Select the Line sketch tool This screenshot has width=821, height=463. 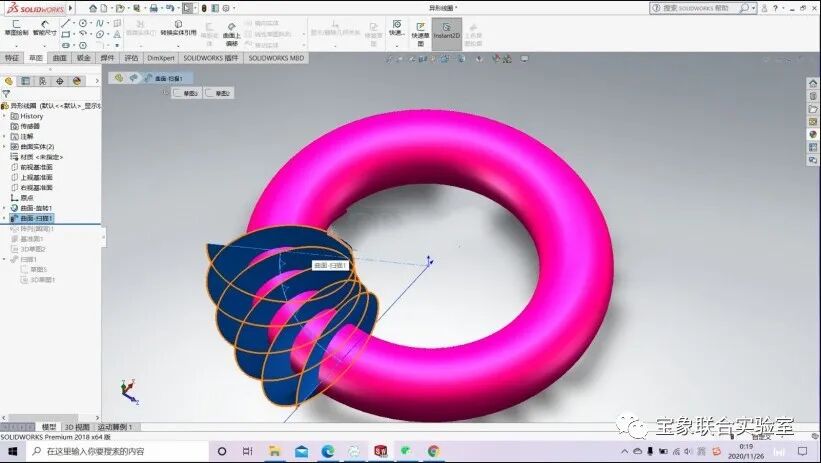65,23
